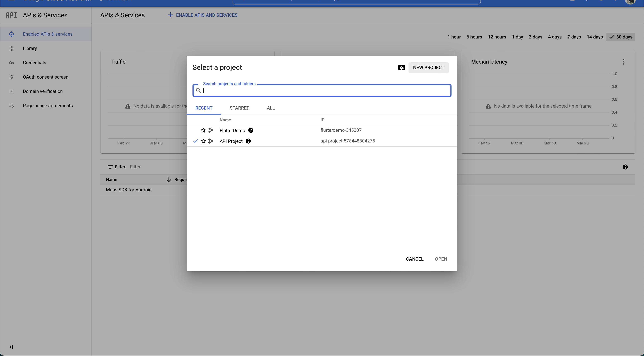Click CANCEL in the project dialog

(414, 259)
